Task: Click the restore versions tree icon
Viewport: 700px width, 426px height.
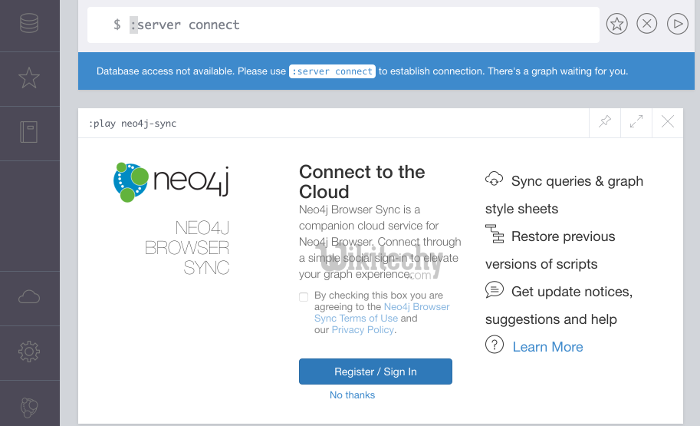Action: pyautogui.click(x=494, y=234)
